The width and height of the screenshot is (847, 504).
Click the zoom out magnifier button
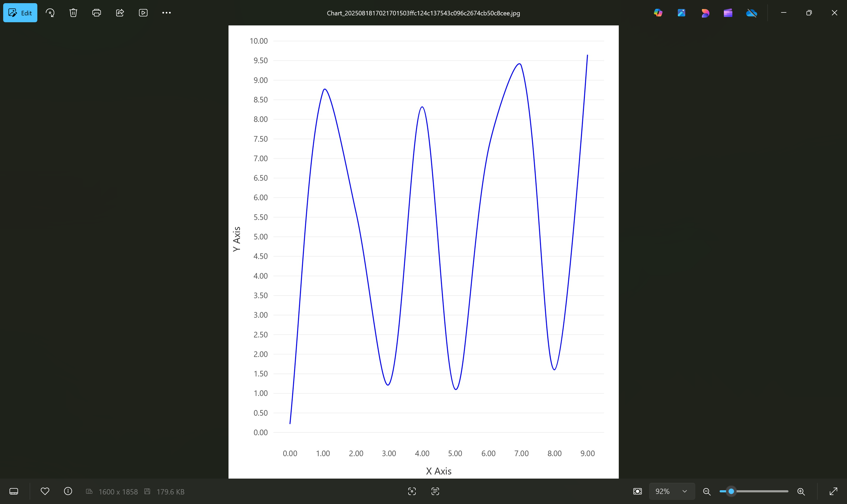tap(707, 492)
